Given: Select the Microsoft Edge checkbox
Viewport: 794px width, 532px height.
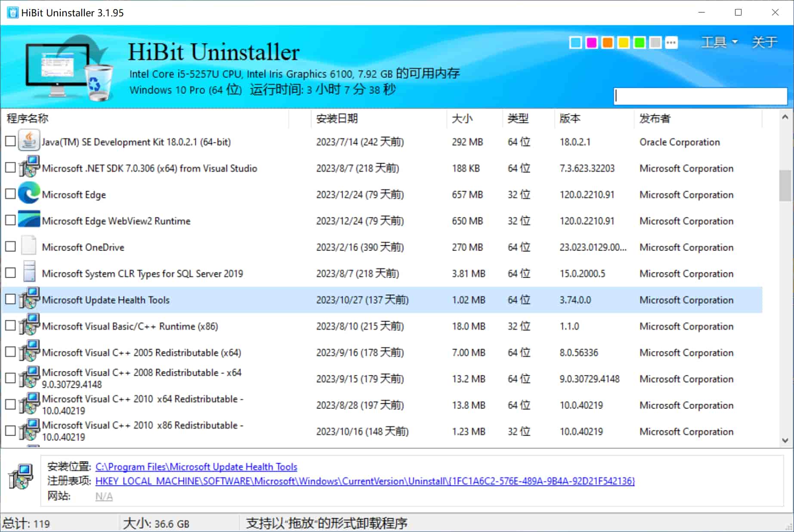Looking at the screenshot, I should pos(10,194).
